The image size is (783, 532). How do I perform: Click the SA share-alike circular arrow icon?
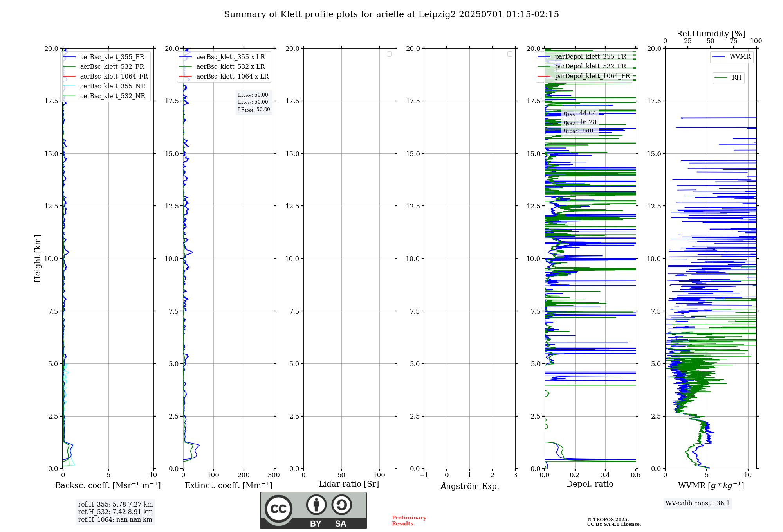[x=341, y=505]
